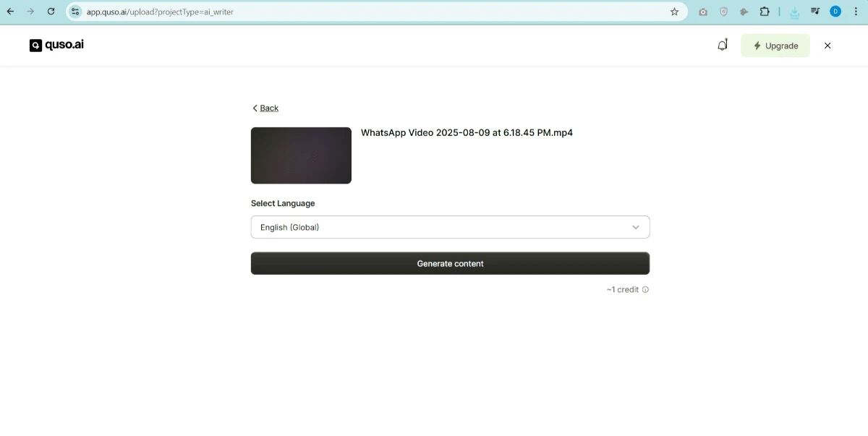Click the browser back arrow

pyautogui.click(x=9, y=12)
